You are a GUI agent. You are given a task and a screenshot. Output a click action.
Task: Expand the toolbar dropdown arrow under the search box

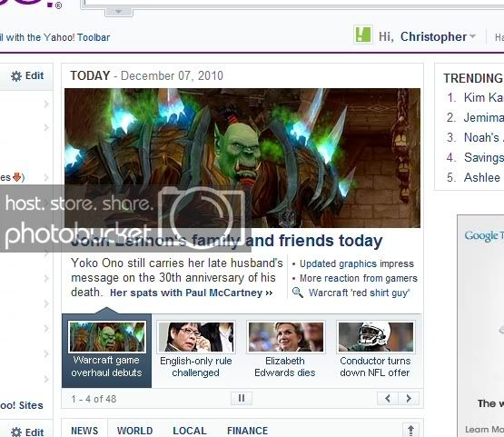pyautogui.click(x=118, y=12)
